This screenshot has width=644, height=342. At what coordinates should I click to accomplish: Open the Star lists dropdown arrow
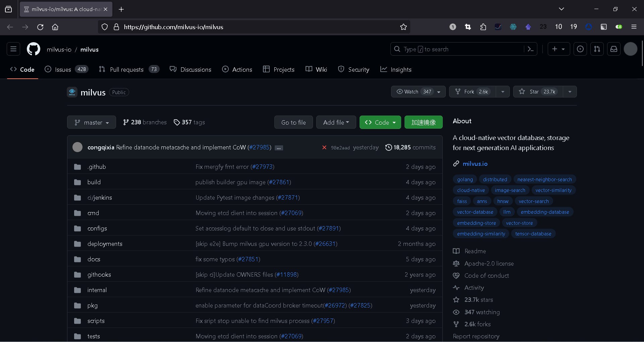click(x=570, y=92)
